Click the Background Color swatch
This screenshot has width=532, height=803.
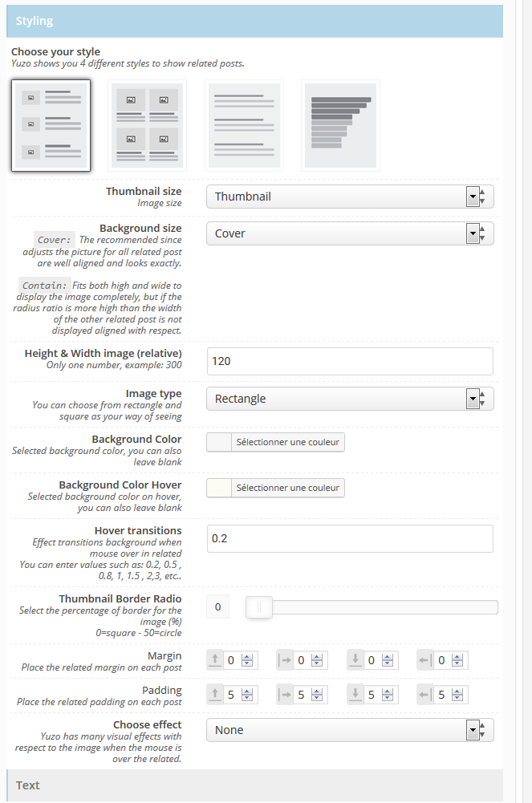pyautogui.click(x=219, y=443)
